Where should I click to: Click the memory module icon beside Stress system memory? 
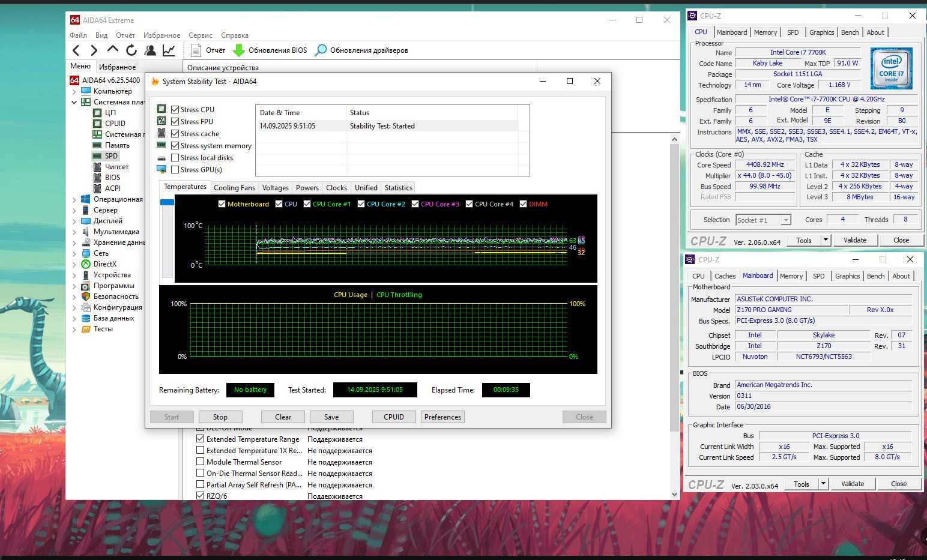point(162,145)
